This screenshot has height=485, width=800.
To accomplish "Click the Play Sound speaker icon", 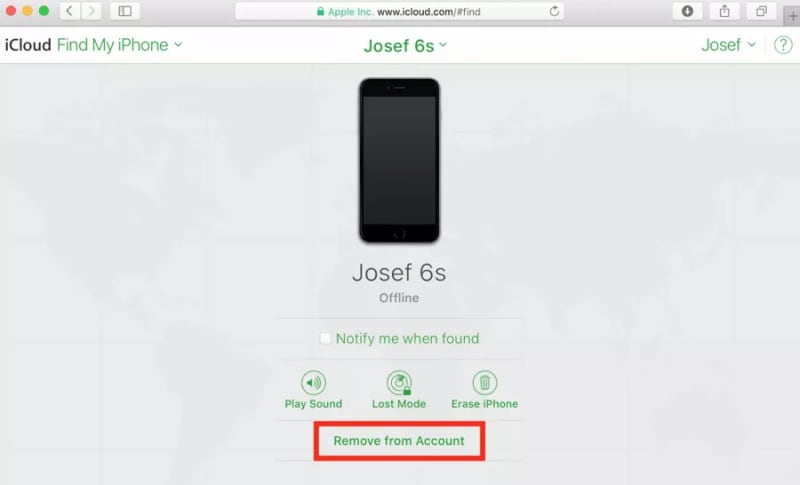I will [313, 382].
